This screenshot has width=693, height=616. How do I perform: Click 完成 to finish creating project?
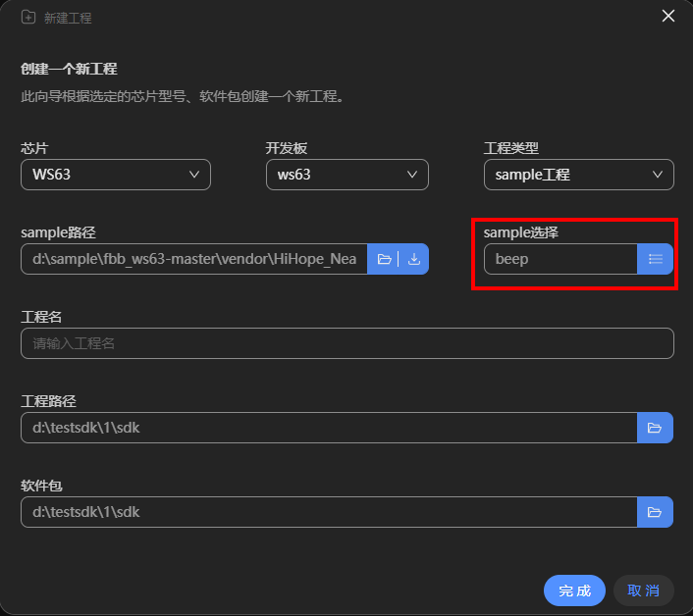click(x=574, y=590)
